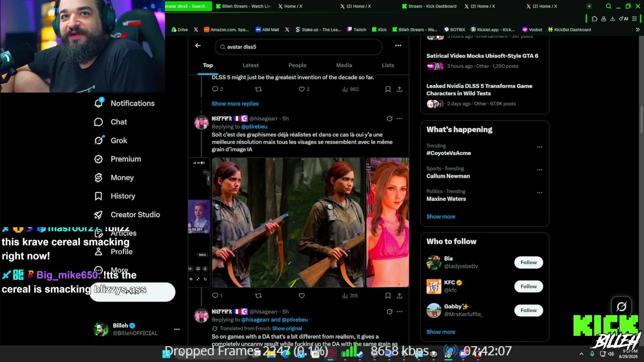Image resolution: width=644 pixels, height=362 pixels.
Task: Follow the KFC account
Action: pos(529,287)
